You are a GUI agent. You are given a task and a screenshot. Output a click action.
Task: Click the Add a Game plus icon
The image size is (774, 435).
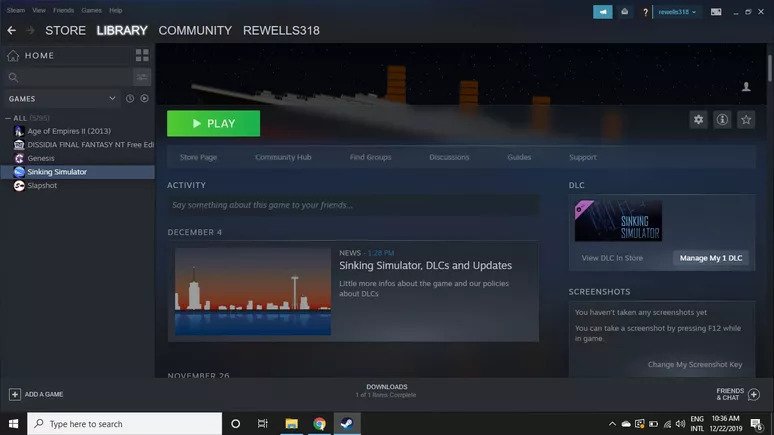tap(14, 394)
